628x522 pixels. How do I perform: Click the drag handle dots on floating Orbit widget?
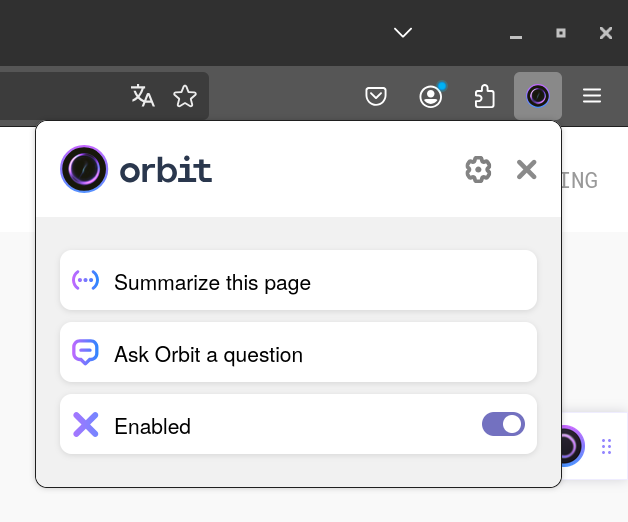pos(606,446)
